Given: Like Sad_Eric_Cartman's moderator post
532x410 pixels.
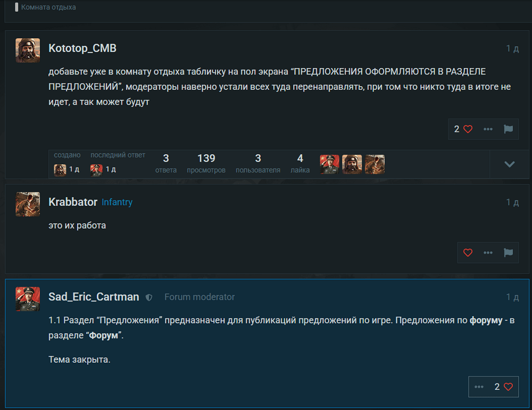Looking at the screenshot, I should (x=508, y=387).
